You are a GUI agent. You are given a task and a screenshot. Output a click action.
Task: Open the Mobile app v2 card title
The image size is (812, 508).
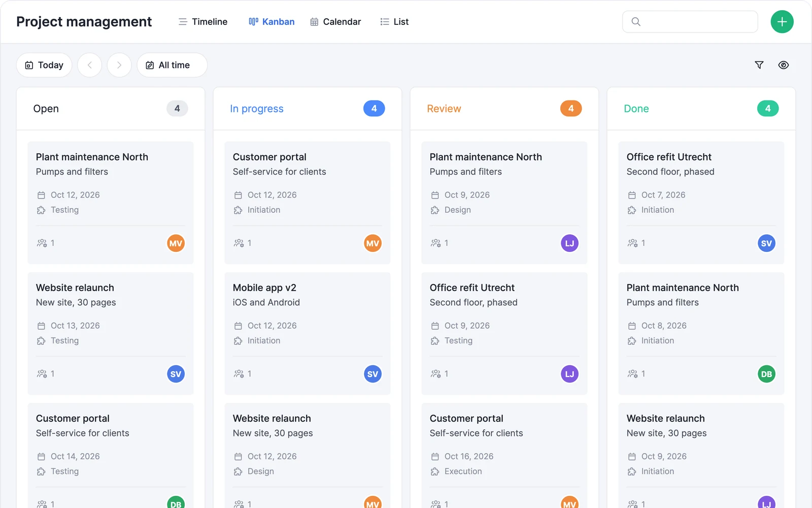pos(264,288)
